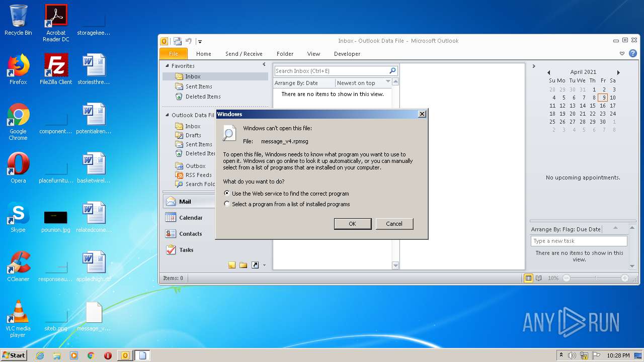
Task: Click the Type a new task field
Action: pyautogui.click(x=579, y=241)
